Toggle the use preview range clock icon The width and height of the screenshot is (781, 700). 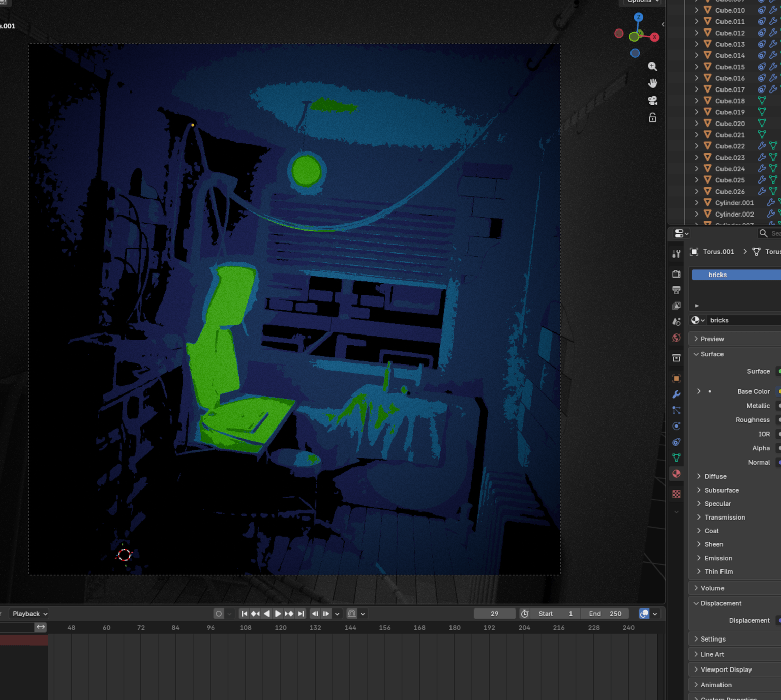[x=525, y=614]
